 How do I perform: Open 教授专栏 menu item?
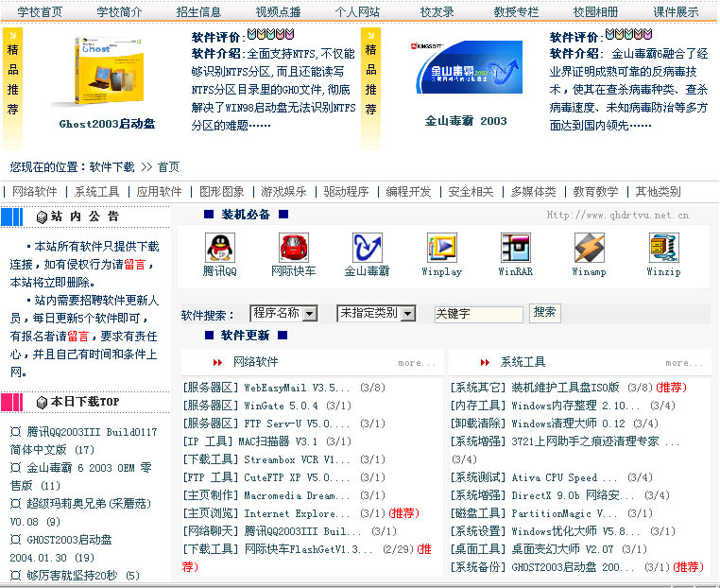point(516,12)
